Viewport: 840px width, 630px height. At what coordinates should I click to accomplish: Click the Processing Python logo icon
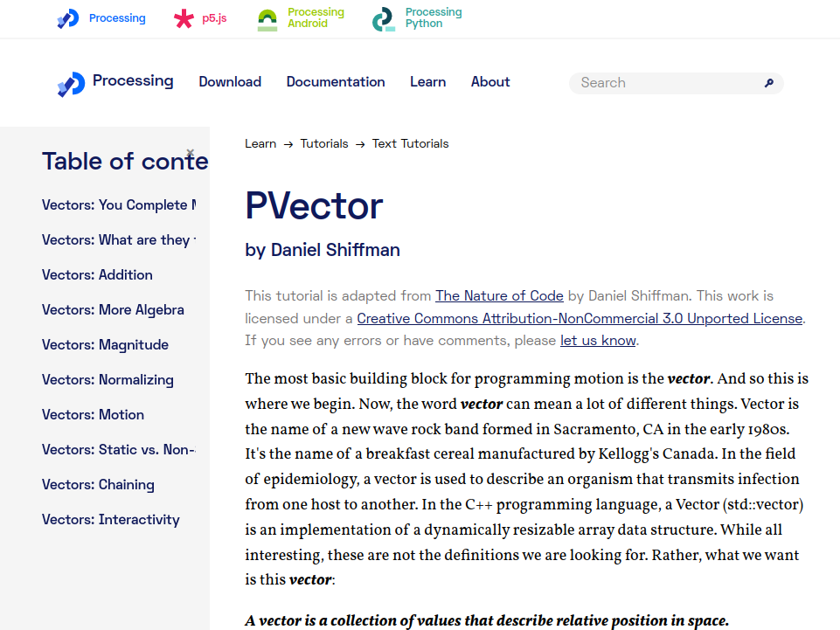[x=383, y=19]
